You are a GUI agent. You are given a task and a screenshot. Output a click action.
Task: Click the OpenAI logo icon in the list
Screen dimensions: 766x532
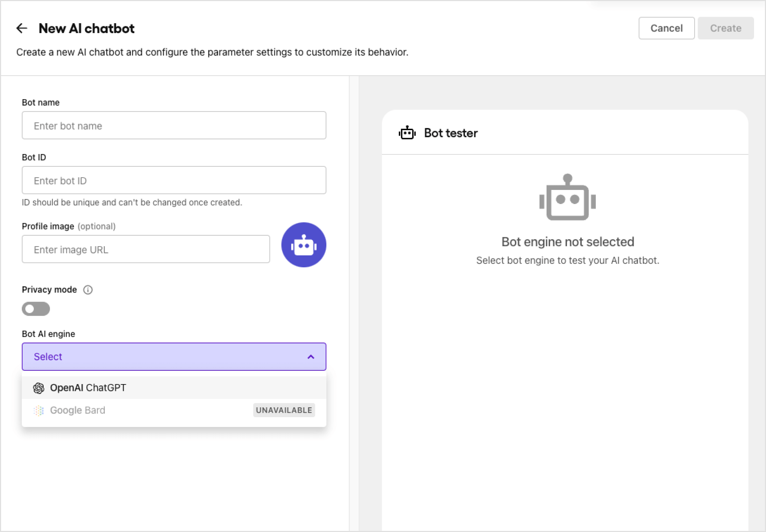[x=39, y=388]
